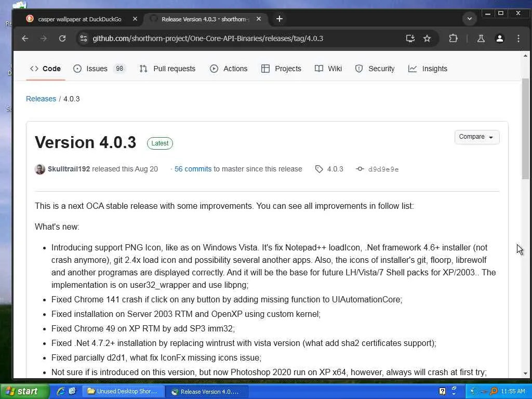Switch to Unused Desktop Shortcuts taskbar window
This screenshot has height=399, width=532.
coord(123,392)
